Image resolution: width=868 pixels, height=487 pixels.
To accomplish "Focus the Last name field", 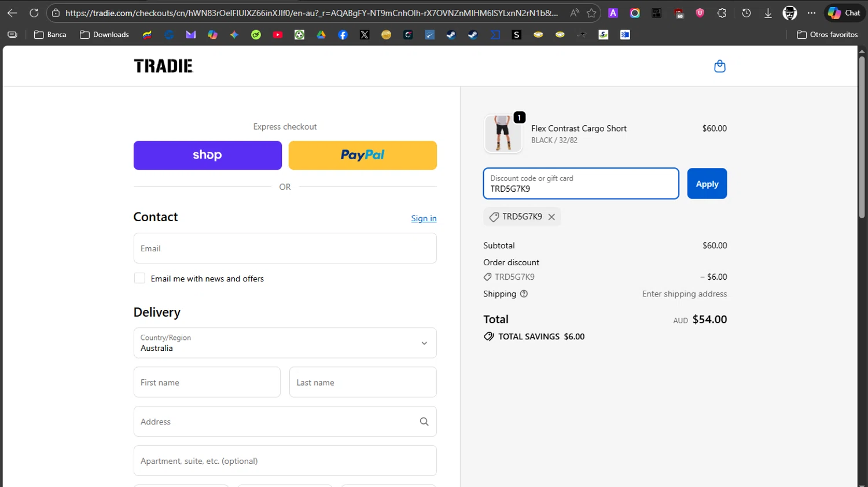I will [x=363, y=382].
